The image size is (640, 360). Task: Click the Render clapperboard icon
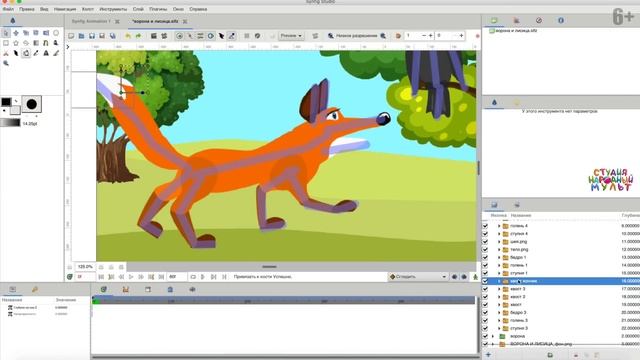pyautogui.click(x=153, y=36)
